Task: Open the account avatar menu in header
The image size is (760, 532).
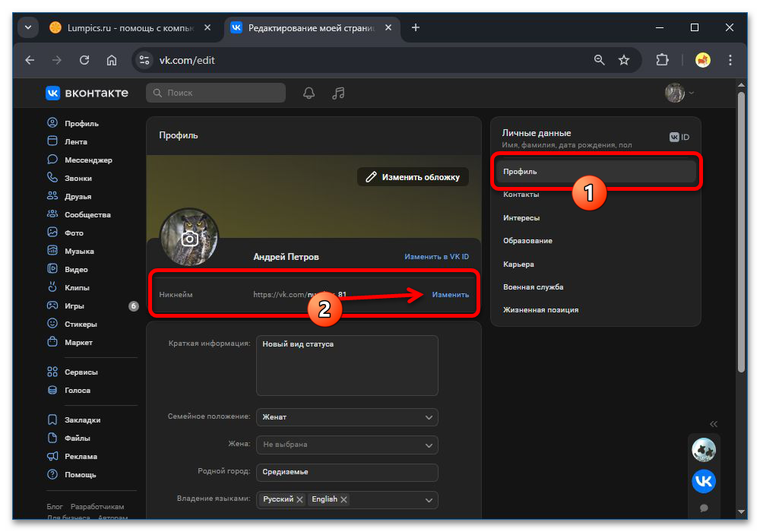Action: click(x=679, y=93)
